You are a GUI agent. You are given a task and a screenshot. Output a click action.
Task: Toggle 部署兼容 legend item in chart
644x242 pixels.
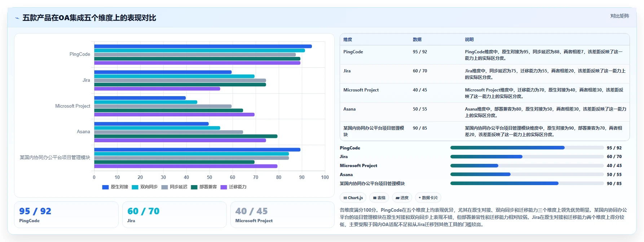pyautogui.click(x=204, y=187)
